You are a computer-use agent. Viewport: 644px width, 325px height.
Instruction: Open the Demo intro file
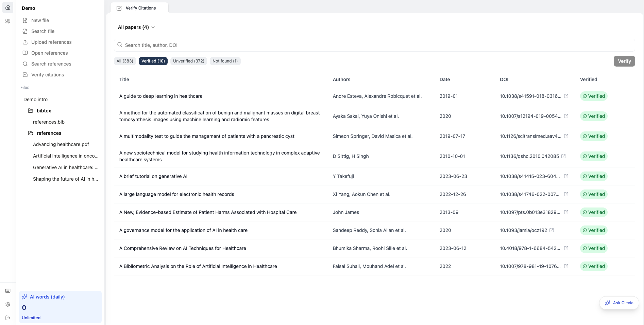pos(35,99)
